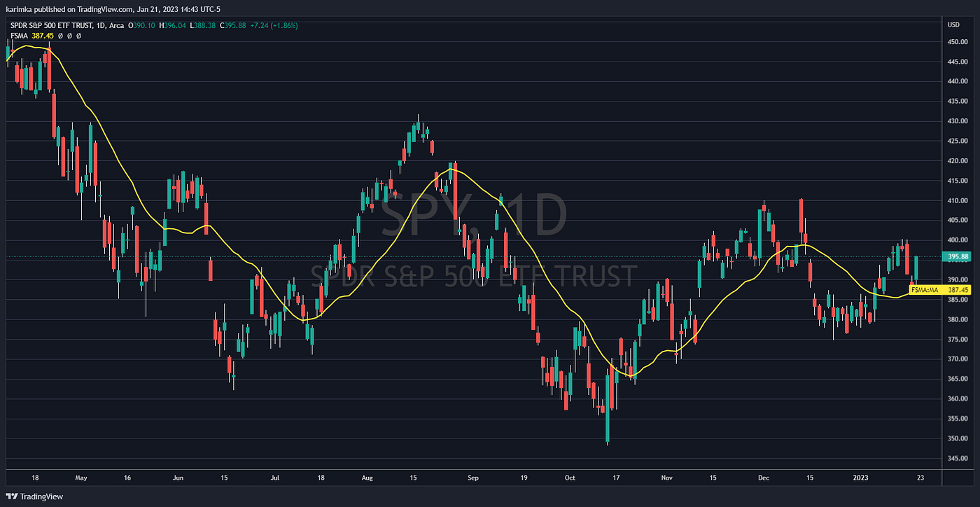The height and width of the screenshot is (507, 980).
Task: Click the Jul label on the time axis
Action: 275,478
